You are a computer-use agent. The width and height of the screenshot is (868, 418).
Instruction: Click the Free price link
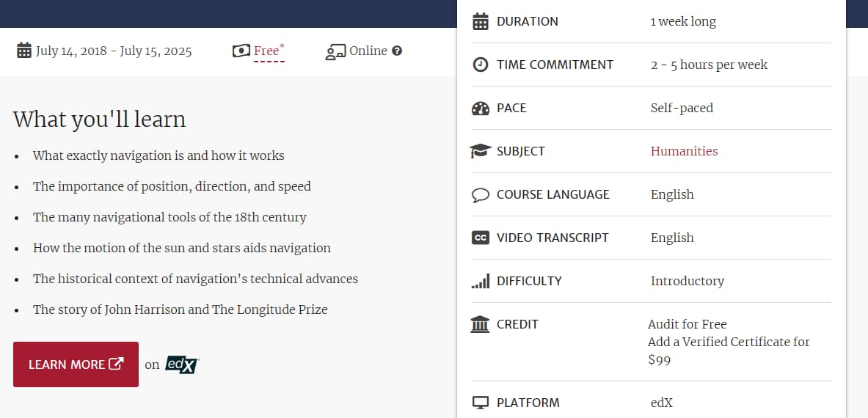pyautogui.click(x=267, y=51)
